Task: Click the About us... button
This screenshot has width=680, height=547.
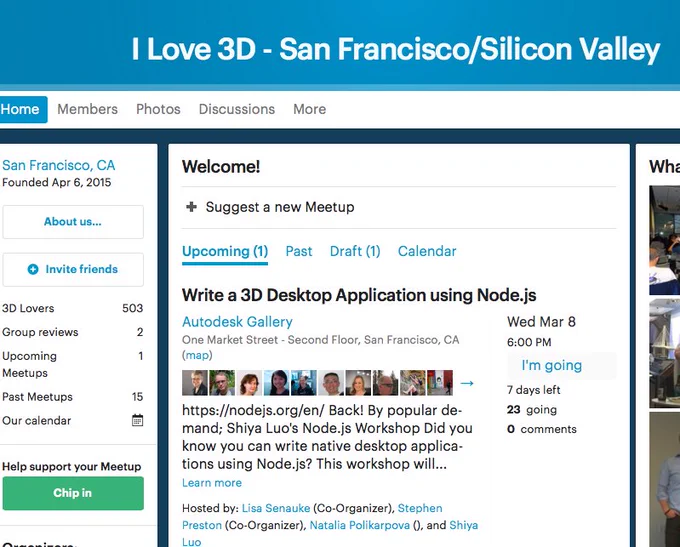Action: (73, 222)
